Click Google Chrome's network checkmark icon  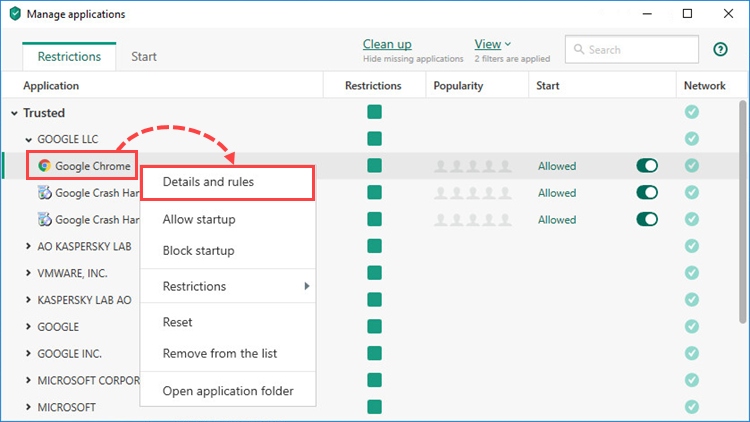692,166
